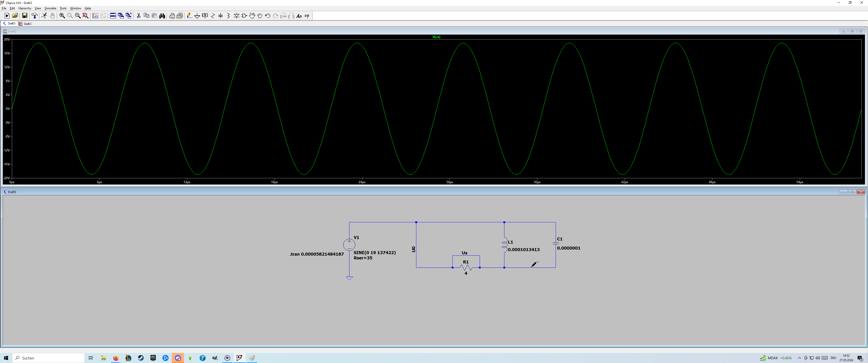Select the Drag hand tool
Viewport: 868px width, 363px height.
(260, 16)
